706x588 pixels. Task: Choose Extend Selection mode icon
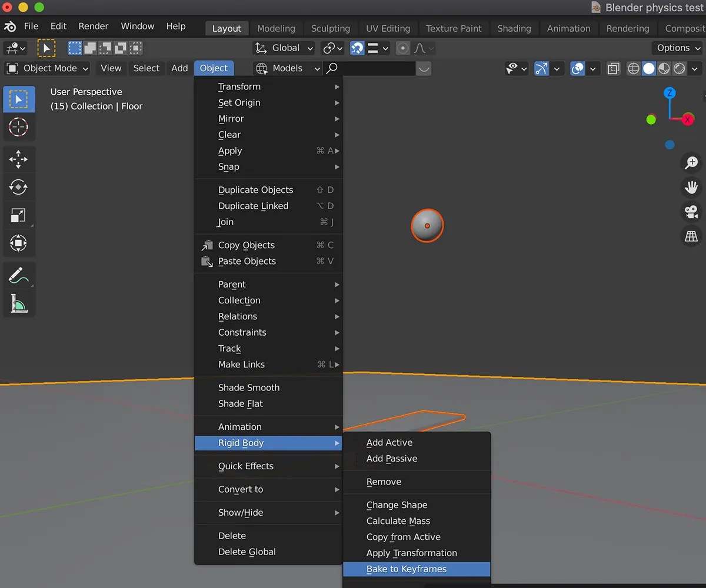click(90, 48)
